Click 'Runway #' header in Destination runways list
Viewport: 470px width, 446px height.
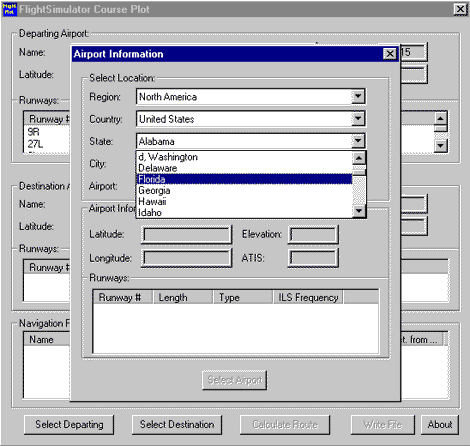coord(47,267)
